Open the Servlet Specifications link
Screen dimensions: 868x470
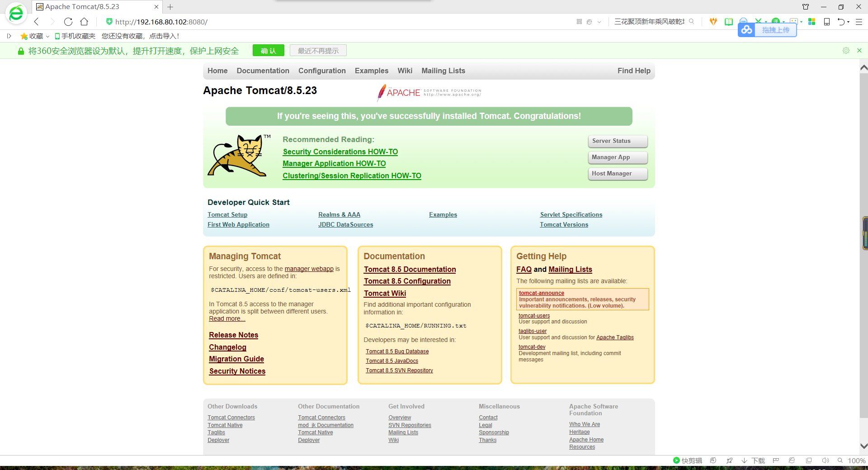pyautogui.click(x=571, y=214)
